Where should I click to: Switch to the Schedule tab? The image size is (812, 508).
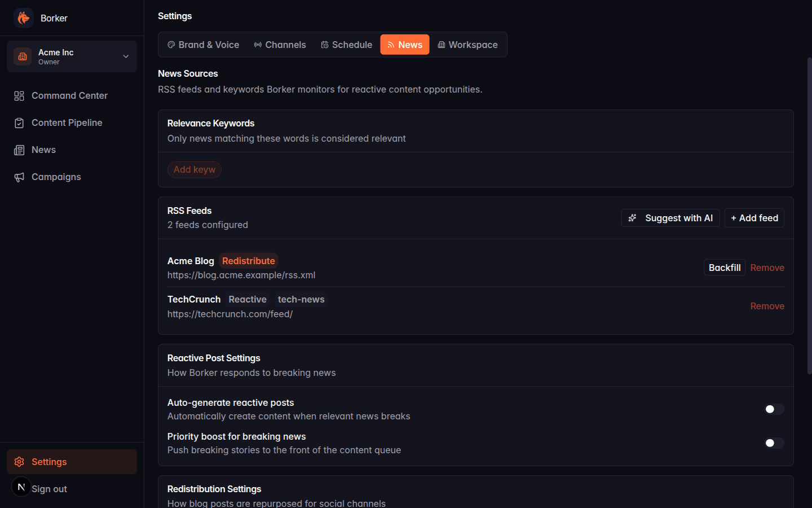pos(346,45)
